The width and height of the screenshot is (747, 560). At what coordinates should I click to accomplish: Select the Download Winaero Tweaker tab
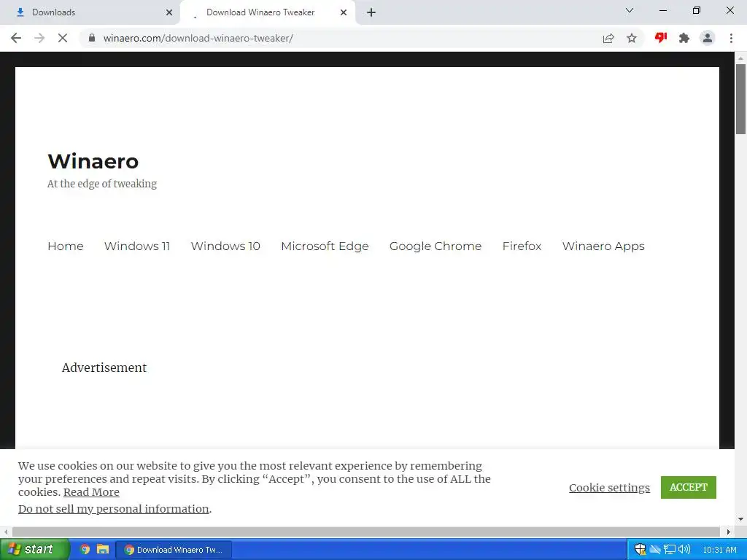(267, 12)
